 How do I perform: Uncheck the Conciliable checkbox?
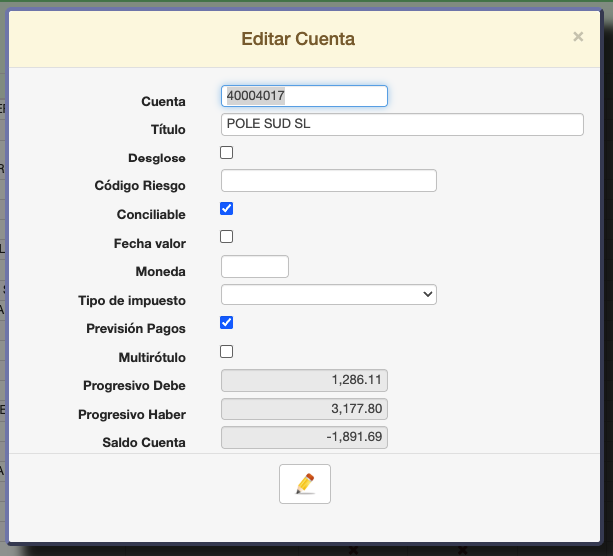[227, 209]
